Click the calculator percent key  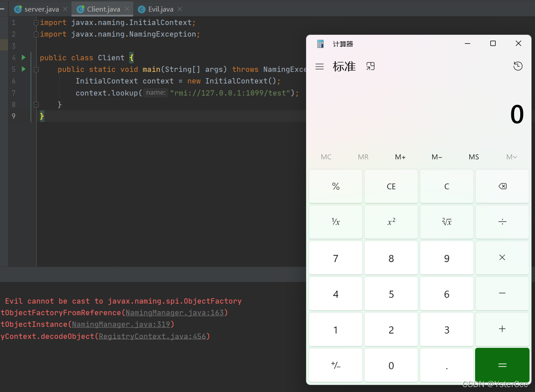[x=336, y=186]
